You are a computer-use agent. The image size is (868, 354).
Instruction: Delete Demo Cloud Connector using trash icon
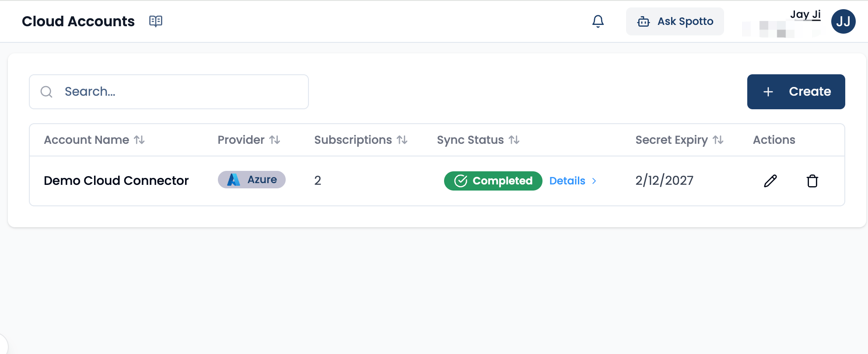pos(812,181)
